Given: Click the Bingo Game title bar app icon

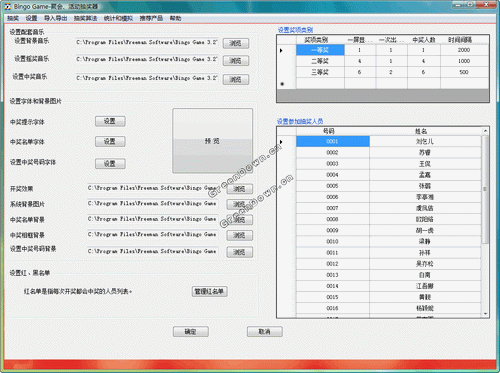Looking at the screenshot, I should pos(8,6).
